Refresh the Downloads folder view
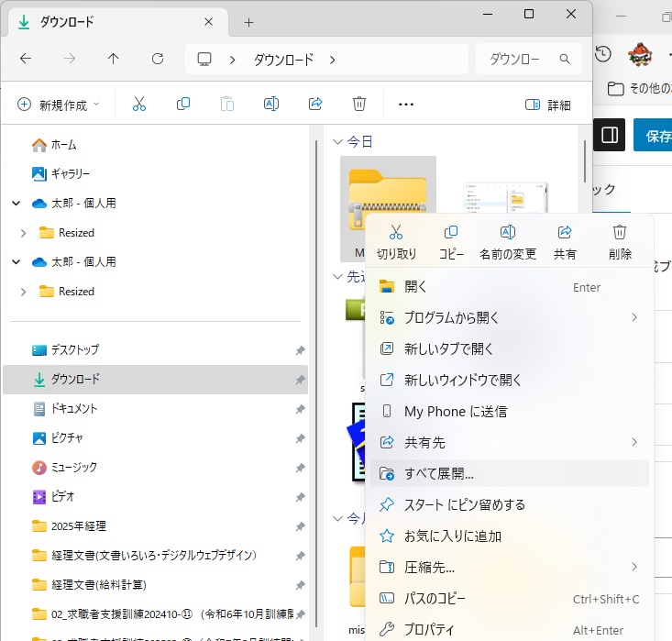Image resolution: width=672 pixels, height=641 pixels. pyautogui.click(x=158, y=59)
